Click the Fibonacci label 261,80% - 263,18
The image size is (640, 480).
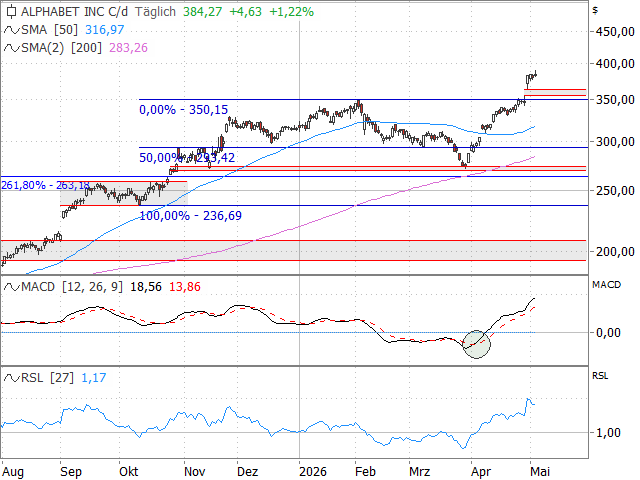point(45,185)
